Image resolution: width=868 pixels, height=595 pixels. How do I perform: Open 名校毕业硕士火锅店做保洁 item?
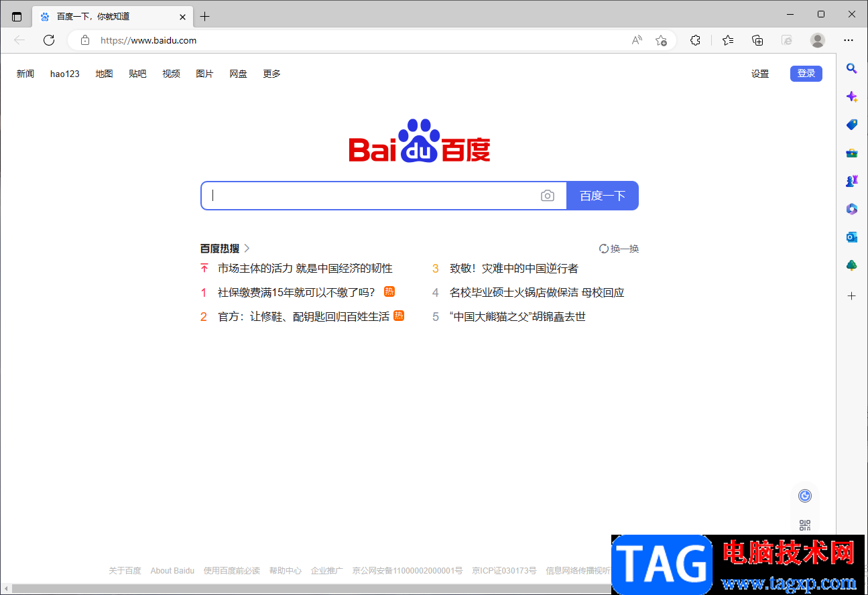coord(537,293)
